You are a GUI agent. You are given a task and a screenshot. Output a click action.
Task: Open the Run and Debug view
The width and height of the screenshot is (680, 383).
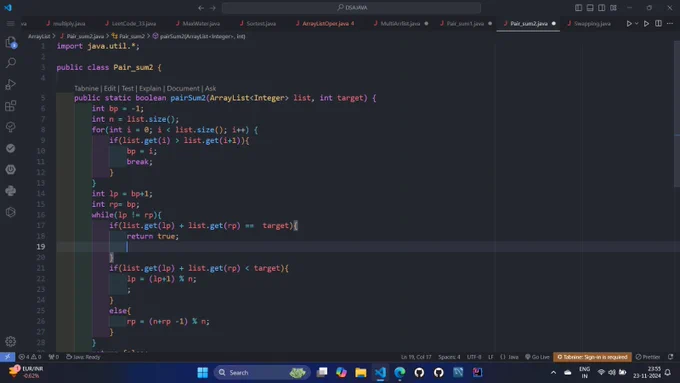click(x=11, y=84)
